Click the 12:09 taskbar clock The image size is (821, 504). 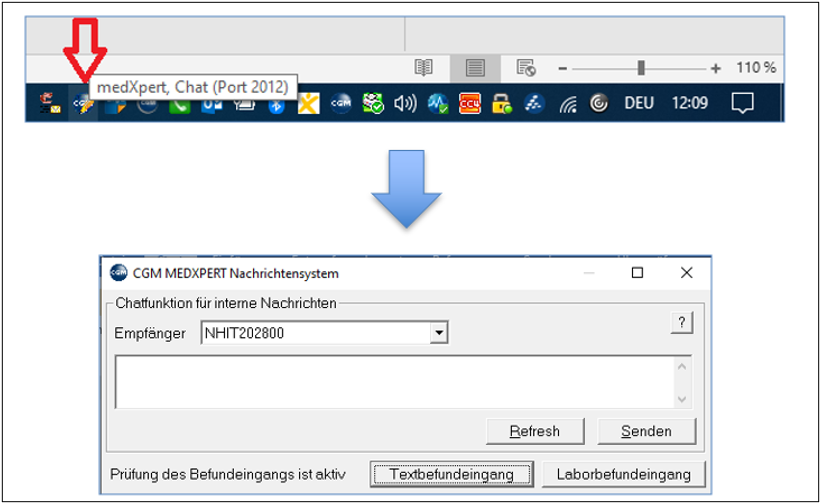690,103
